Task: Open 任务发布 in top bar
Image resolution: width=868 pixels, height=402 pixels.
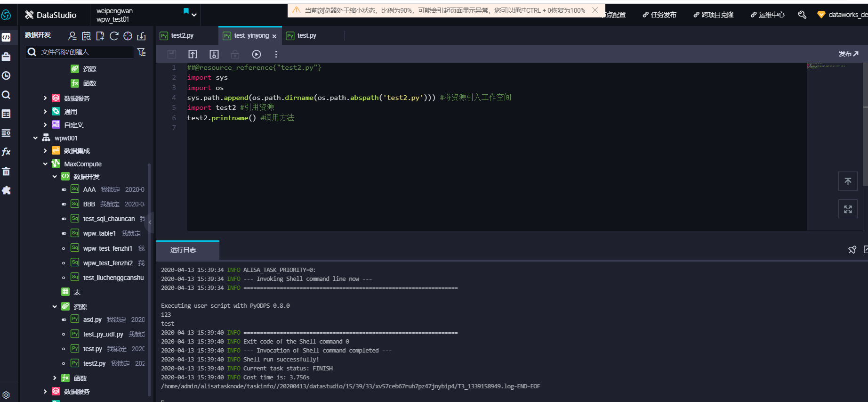Action: pos(659,15)
